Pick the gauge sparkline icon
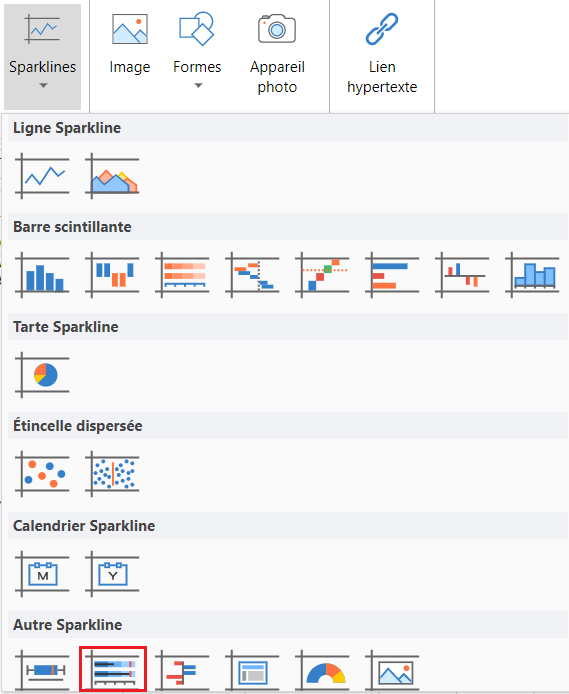Screen dimensions: 569x694 point(322,671)
